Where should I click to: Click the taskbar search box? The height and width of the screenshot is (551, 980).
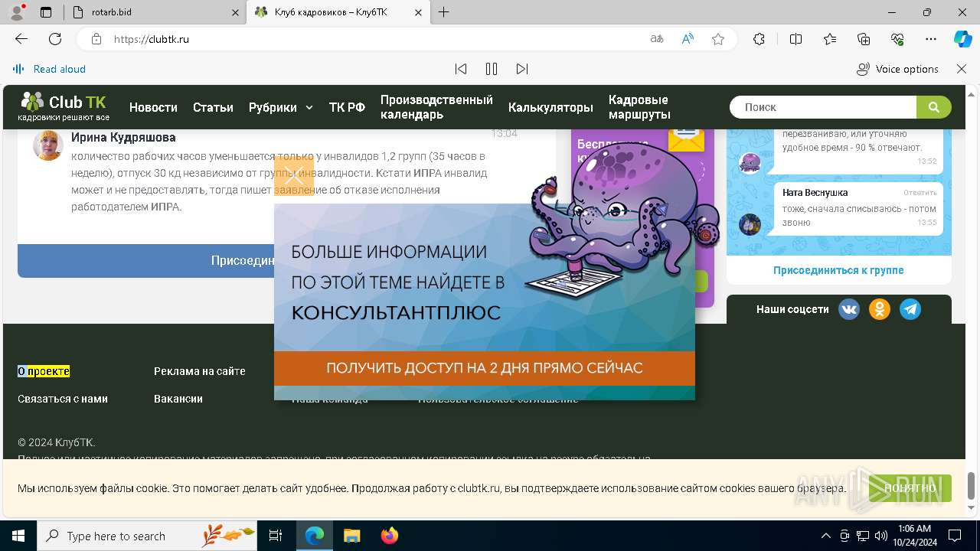(x=147, y=536)
